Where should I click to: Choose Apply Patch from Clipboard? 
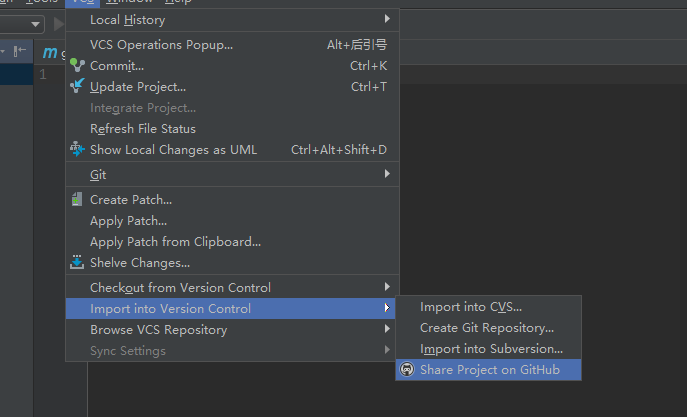175,242
